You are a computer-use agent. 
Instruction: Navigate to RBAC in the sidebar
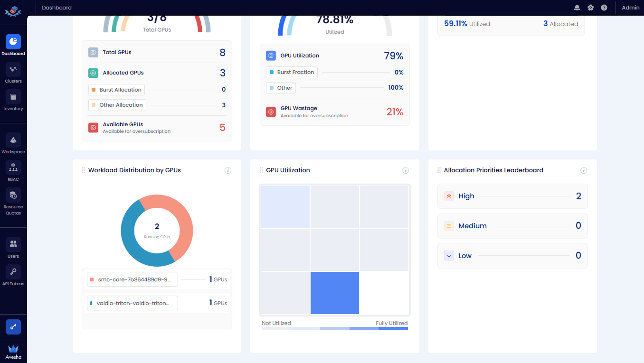[13, 171]
